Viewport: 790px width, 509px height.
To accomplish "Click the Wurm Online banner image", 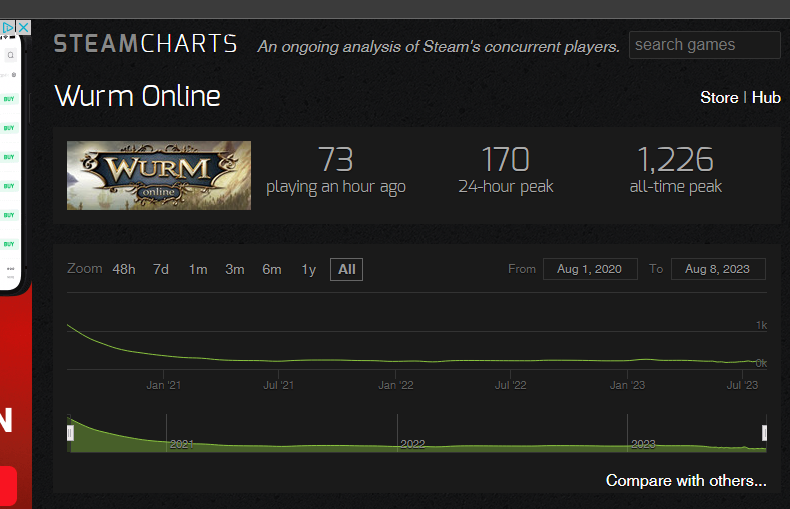I will 159,175.
